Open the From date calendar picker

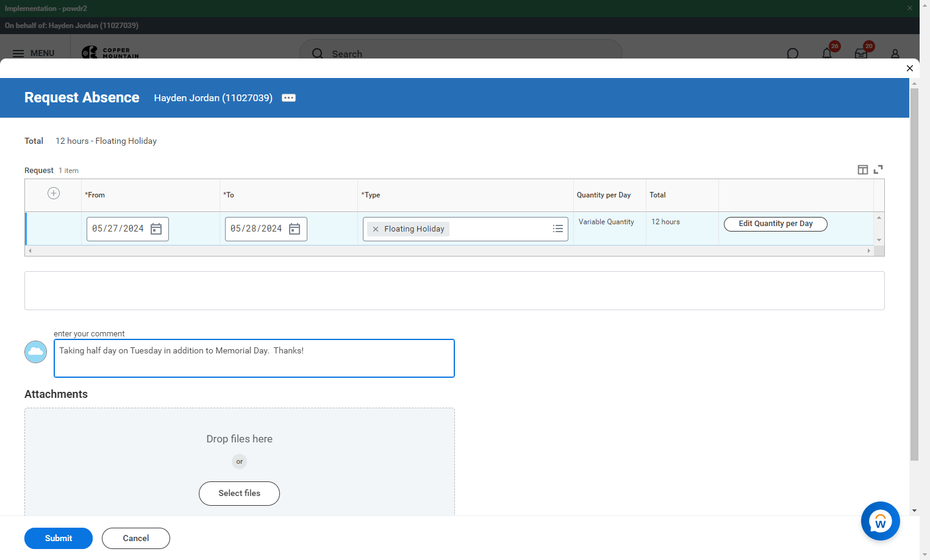pyautogui.click(x=156, y=229)
